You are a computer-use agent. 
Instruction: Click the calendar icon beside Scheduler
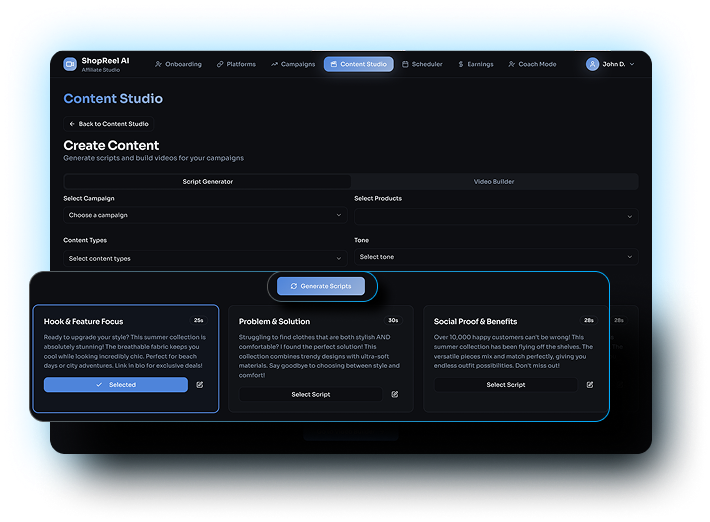click(405, 64)
